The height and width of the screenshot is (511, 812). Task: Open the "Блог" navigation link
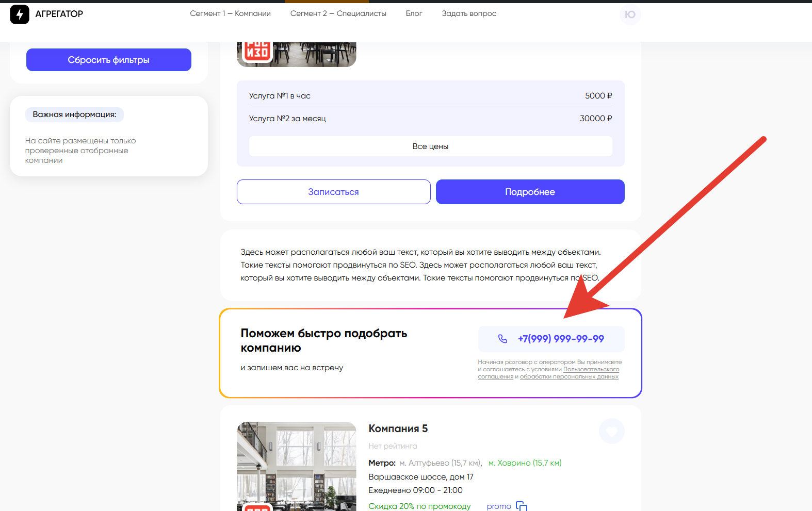point(414,13)
